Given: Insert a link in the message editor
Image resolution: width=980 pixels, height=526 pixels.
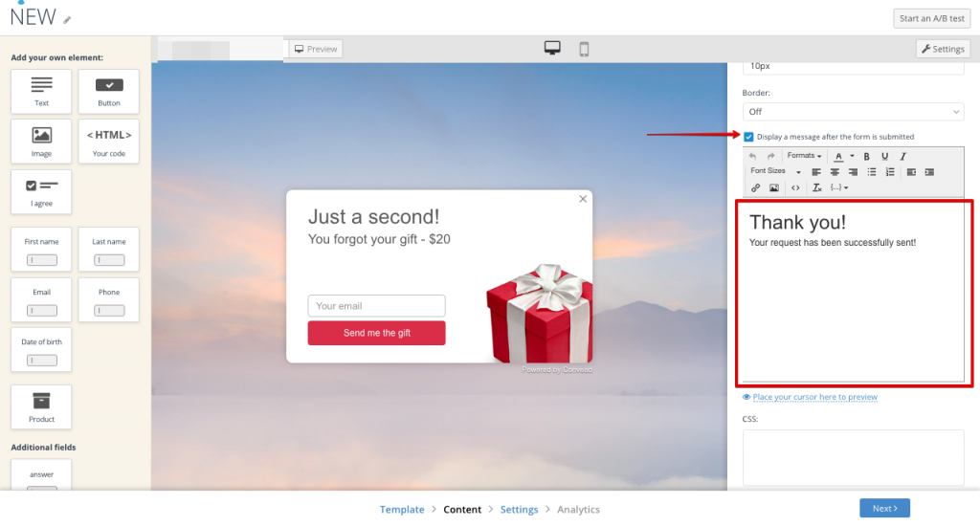Looking at the screenshot, I should tap(756, 187).
